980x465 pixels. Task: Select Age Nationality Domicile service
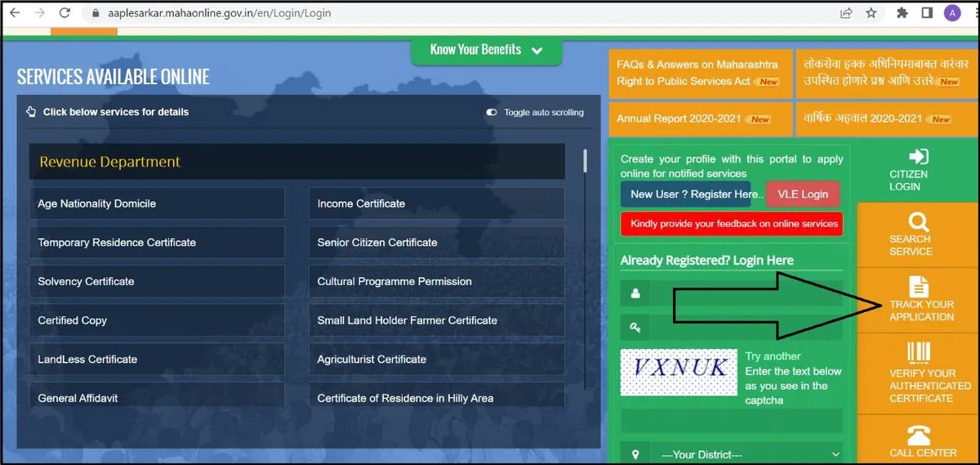(x=157, y=203)
